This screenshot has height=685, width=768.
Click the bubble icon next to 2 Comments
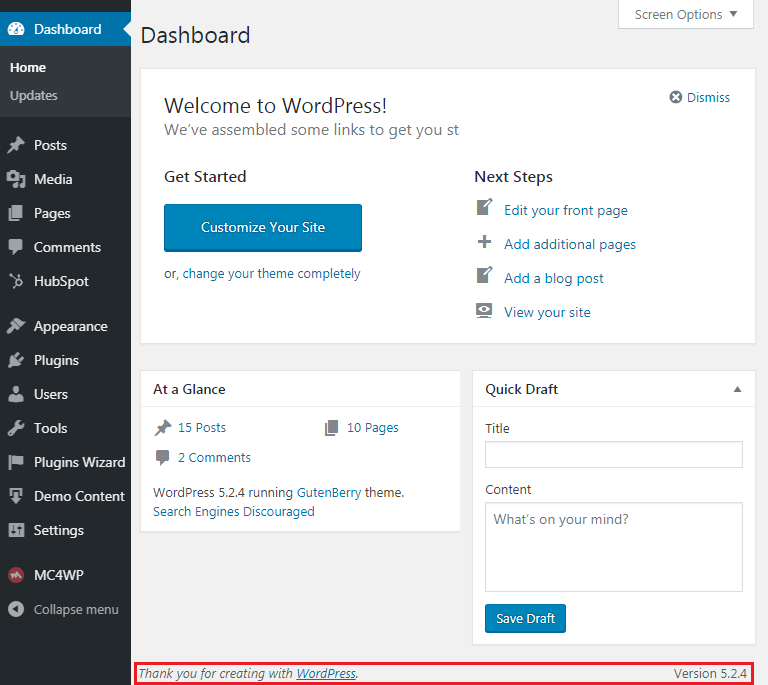pos(163,457)
